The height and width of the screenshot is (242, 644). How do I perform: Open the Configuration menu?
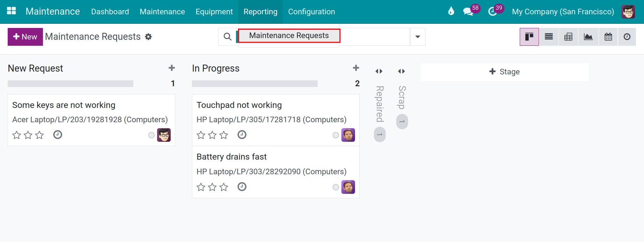tap(311, 12)
